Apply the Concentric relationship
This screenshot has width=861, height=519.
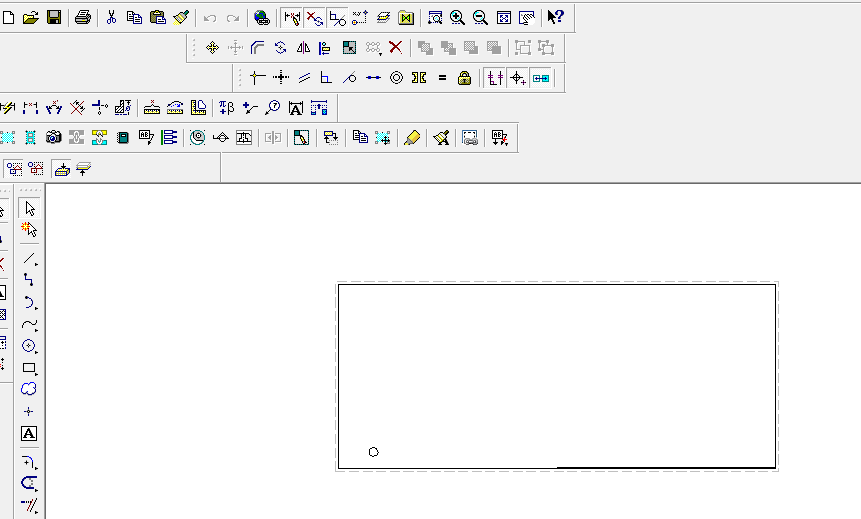tap(396, 78)
